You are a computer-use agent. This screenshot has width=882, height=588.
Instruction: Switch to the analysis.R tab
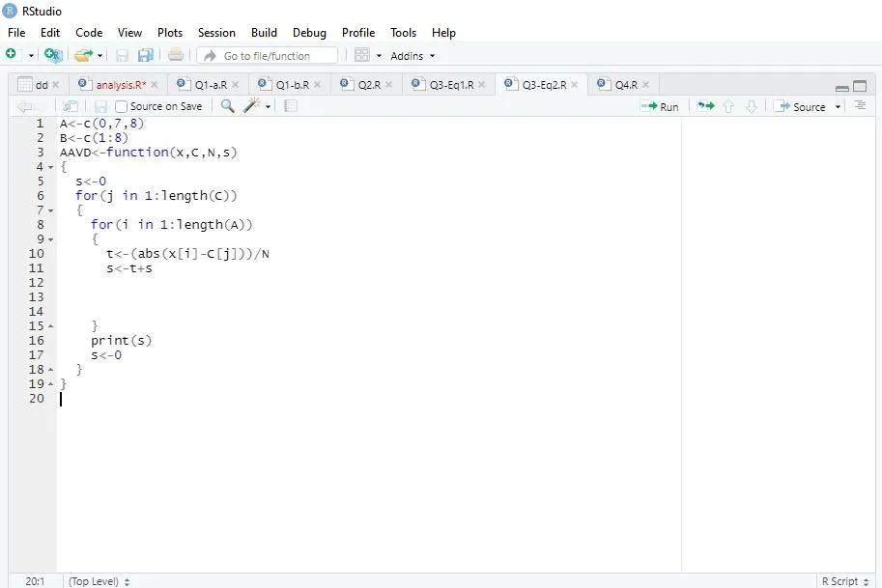coord(121,85)
